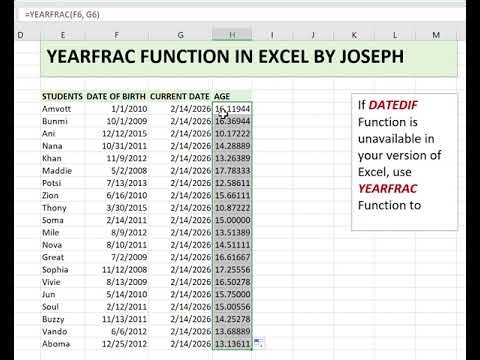Click student name Sophia
The width and height of the screenshot is (480, 360).
pos(55,269)
